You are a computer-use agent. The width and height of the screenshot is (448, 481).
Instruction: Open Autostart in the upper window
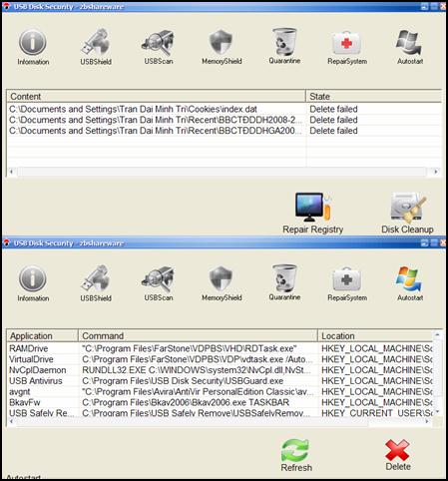coord(410,47)
